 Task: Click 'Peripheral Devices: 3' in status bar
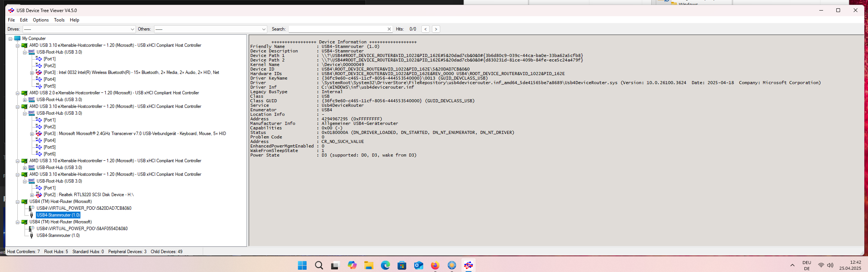coord(127,252)
